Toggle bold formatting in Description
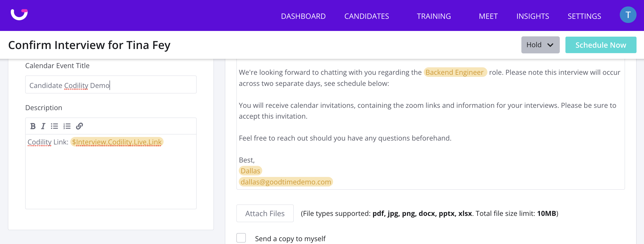 (x=33, y=126)
